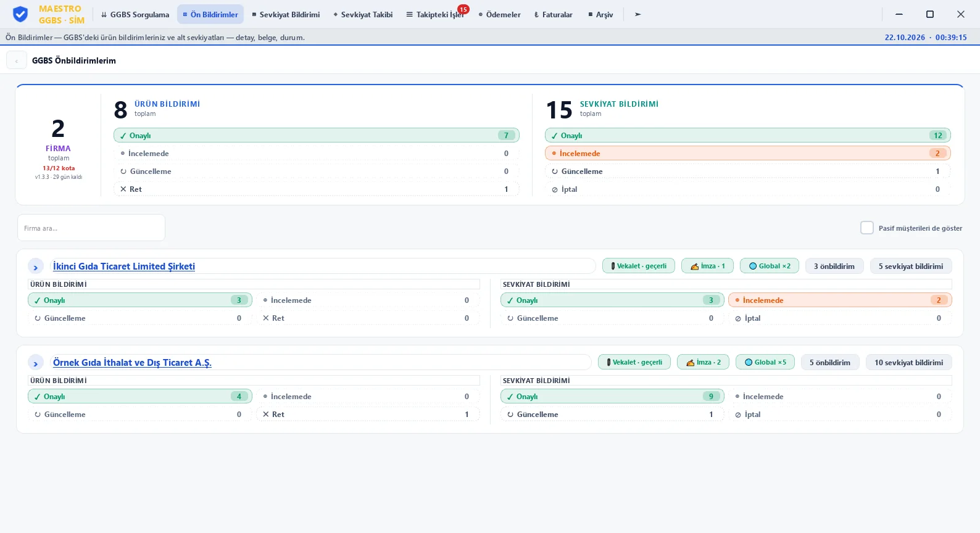The width and height of the screenshot is (980, 533).
Task: Minimize the application window
Action: (899, 14)
